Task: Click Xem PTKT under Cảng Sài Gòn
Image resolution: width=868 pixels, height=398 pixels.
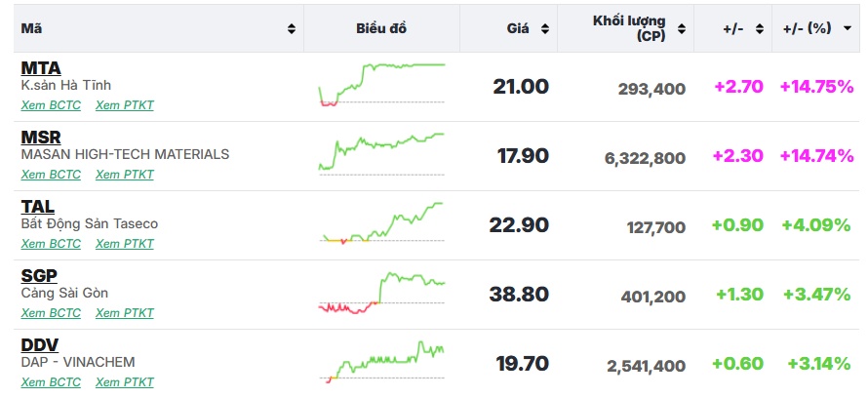Action: (x=124, y=313)
